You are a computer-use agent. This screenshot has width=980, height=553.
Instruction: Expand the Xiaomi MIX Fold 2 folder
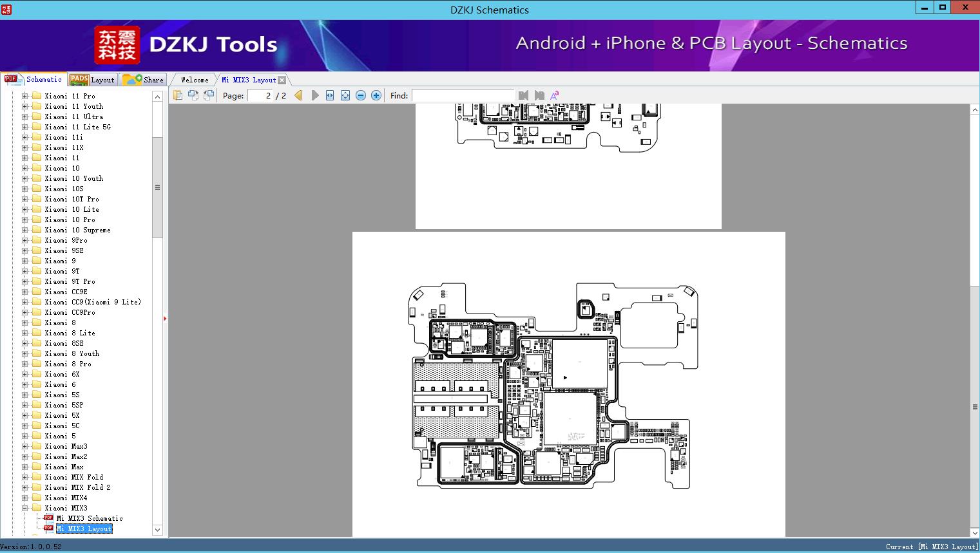click(24, 487)
